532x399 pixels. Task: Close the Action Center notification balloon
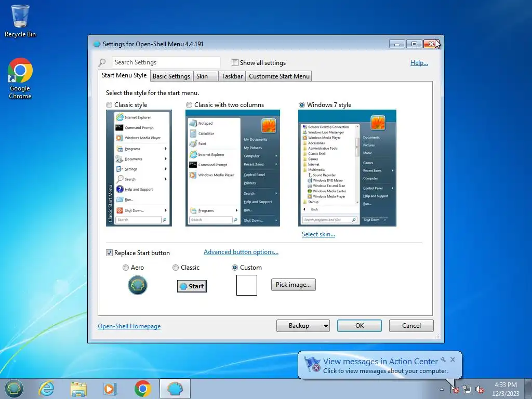click(453, 360)
